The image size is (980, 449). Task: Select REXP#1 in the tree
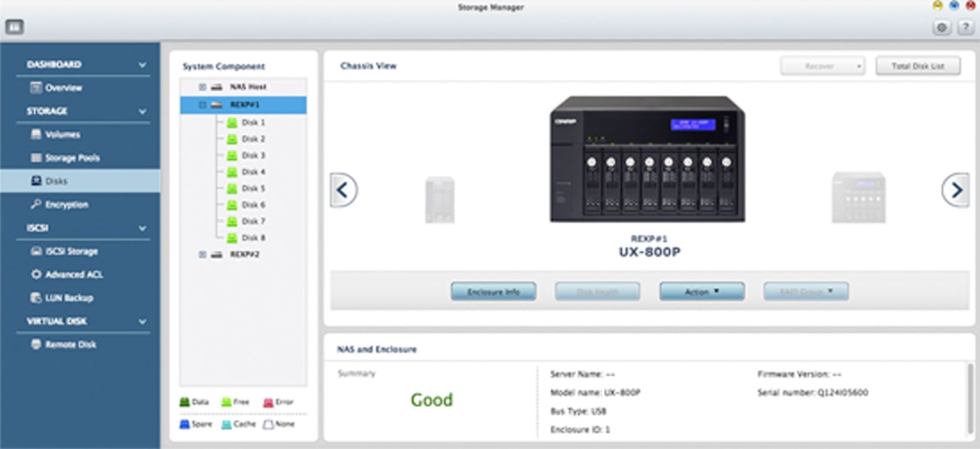(x=243, y=105)
